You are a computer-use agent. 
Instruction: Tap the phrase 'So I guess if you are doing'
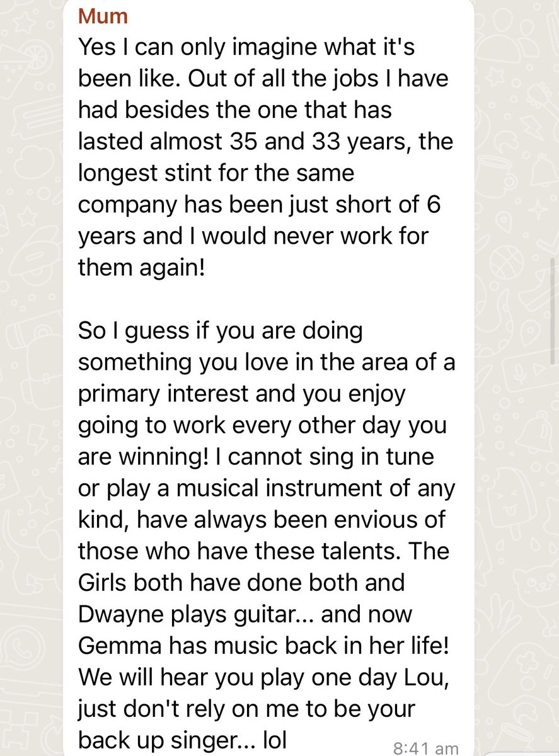(220, 331)
